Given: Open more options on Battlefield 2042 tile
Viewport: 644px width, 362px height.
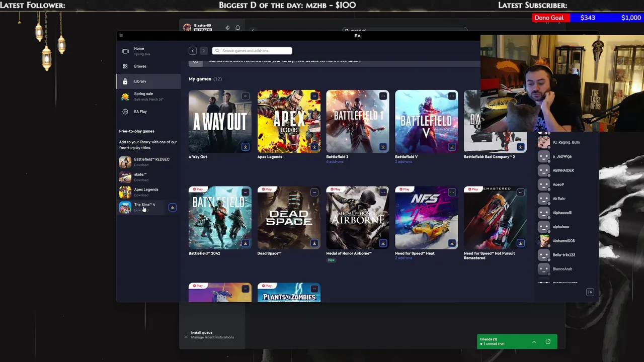Looking at the screenshot, I should 245,193.
